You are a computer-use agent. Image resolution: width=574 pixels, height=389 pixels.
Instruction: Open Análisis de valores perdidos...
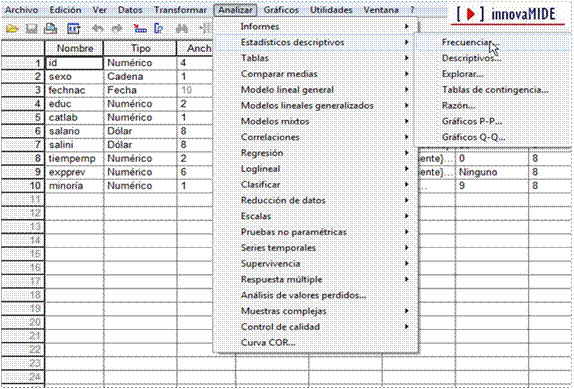point(316,295)
